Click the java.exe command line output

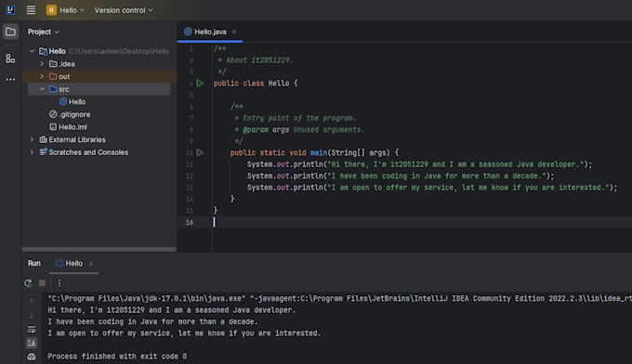click(339, 298)
